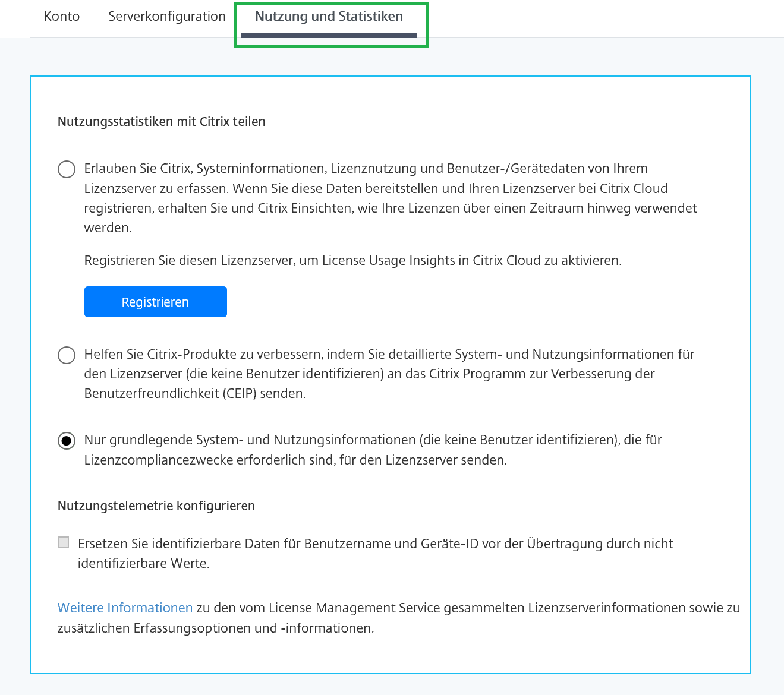784x695 pixels.
Task: Click the blue Registrieren button
Action: point(155,302)
